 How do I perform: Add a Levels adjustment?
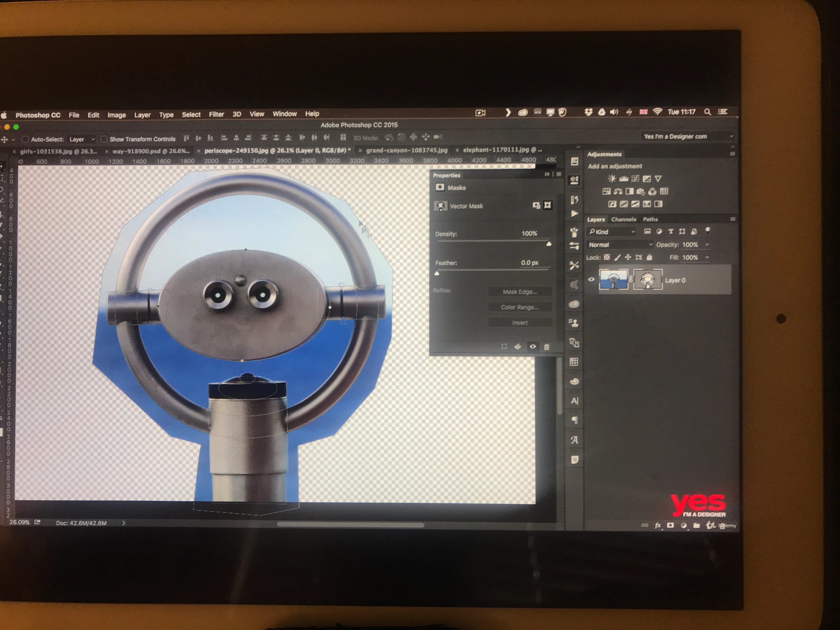tap(624, 179)
